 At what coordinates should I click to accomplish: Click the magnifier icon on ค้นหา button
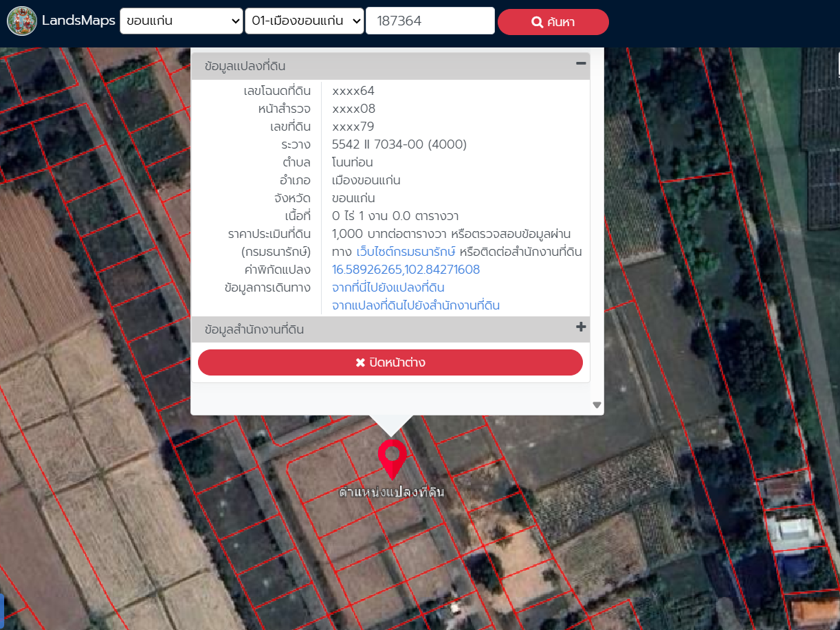(x=538, y=22)
